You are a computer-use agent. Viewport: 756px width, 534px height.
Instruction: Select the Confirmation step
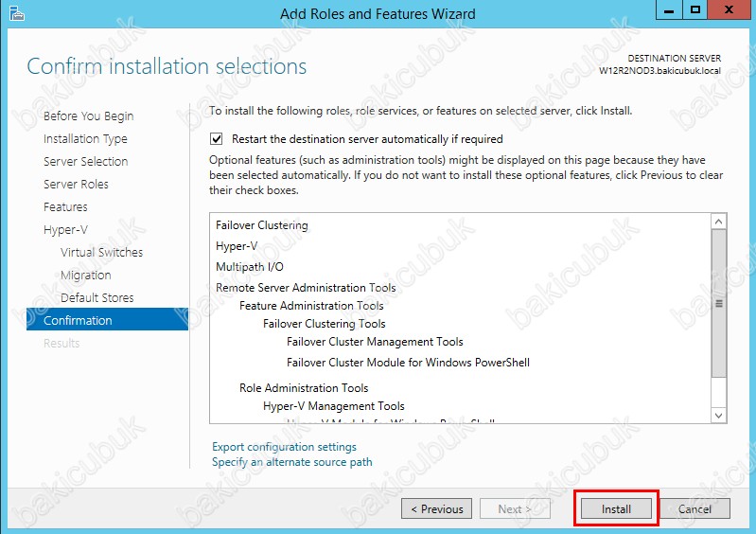(x=107, y=320)
